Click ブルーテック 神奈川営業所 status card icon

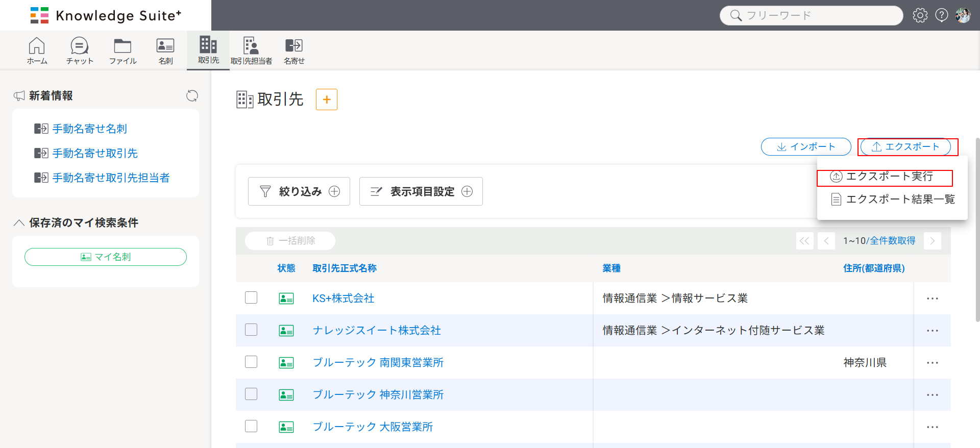(286, 395)
